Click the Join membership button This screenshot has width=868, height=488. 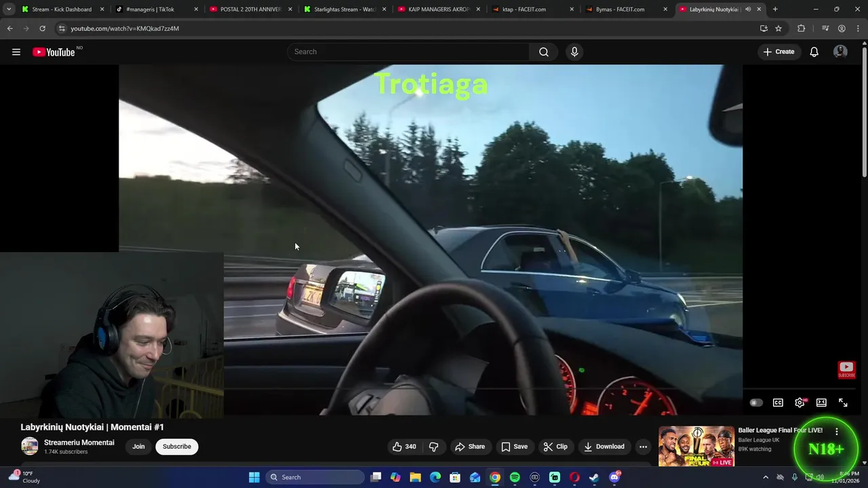(138, 447)
